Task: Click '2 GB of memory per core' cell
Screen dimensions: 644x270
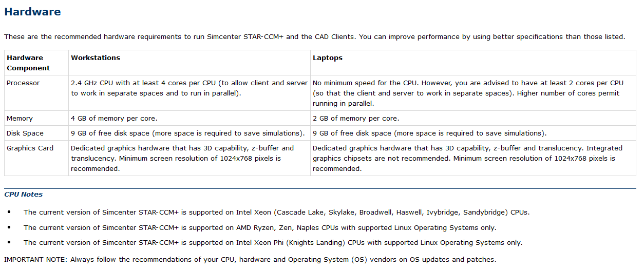Action: click(x=356, y=119)
